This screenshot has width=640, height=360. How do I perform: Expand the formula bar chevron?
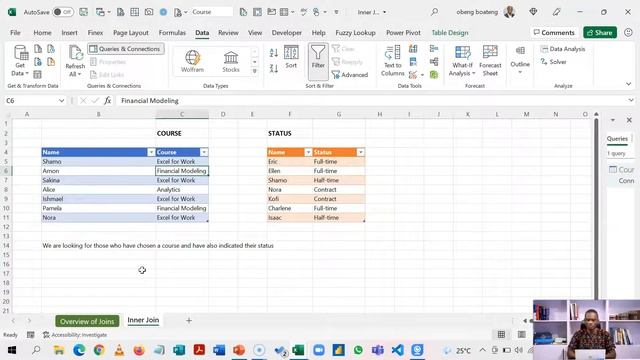[x=631, y=100]
